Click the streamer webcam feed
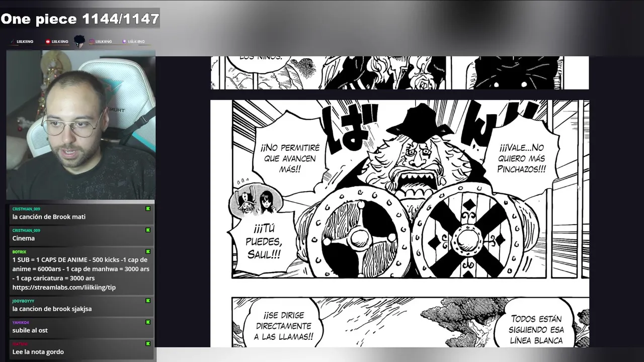This screenshot has width=644, height=362. (x=80, y=125)
